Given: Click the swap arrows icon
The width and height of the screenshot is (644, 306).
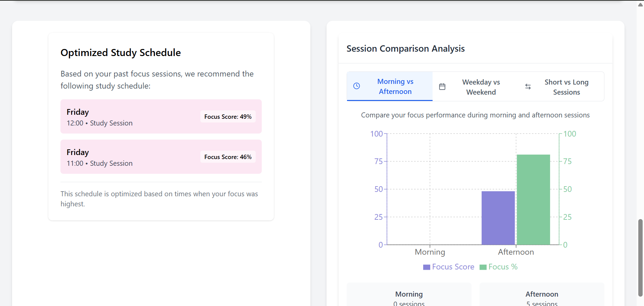Looking at the screenshot, I should click(x=528, y=87).
